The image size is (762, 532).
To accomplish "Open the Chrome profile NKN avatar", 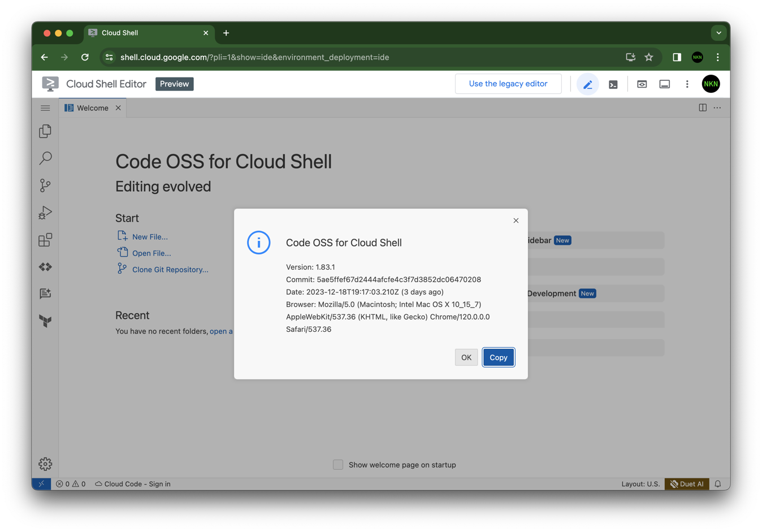I will click(698, 57).
